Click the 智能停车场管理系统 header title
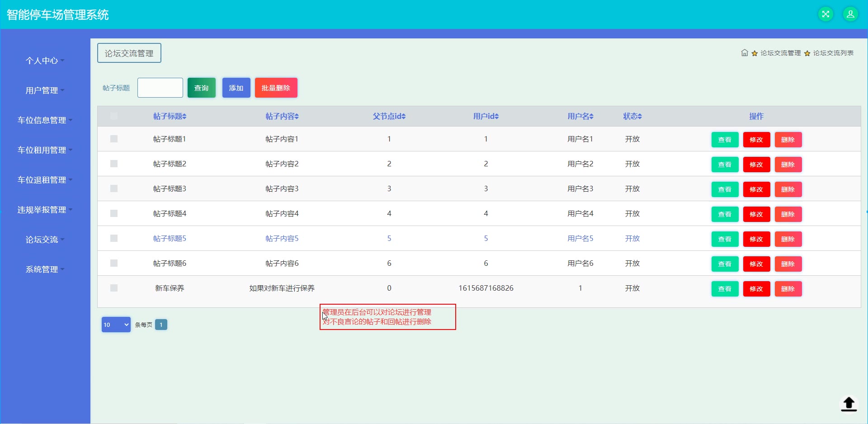 pyautogui.click(x=57, y=14)
